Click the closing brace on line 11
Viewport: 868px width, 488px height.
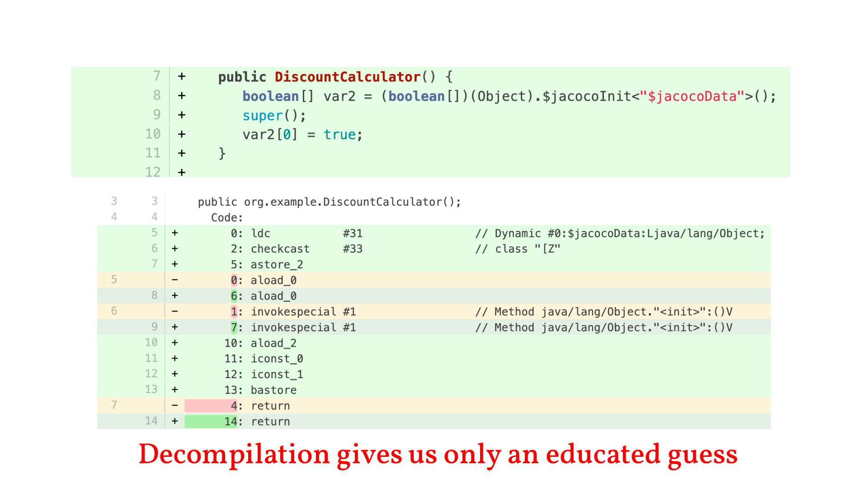pos(222,154)
